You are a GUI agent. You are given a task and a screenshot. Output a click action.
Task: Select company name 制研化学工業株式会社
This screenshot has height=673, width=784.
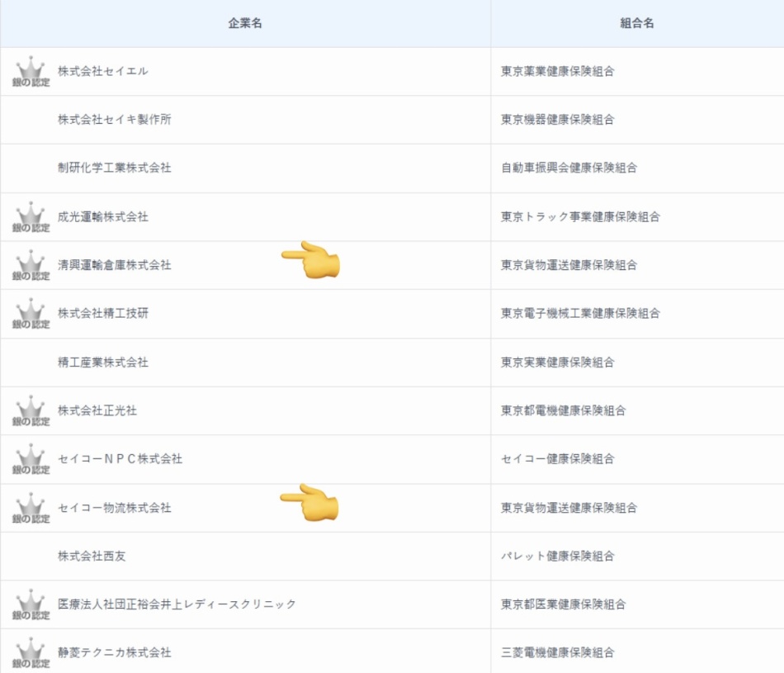(115, 168)
